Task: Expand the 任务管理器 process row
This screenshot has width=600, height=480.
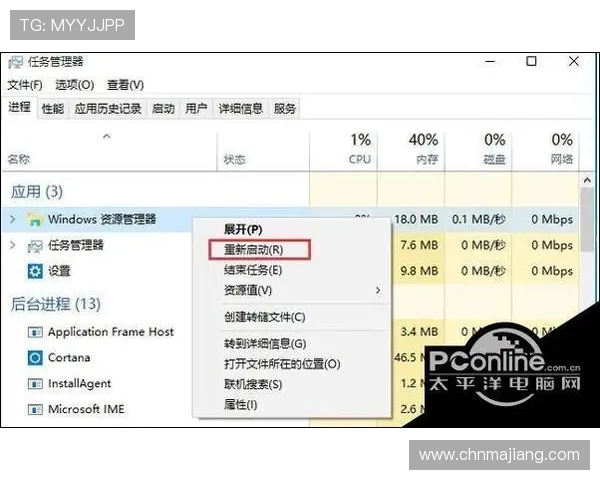Action: [13, 245]
